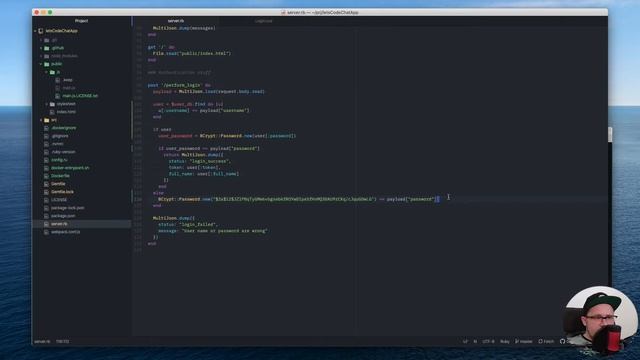Screen dimensions: 640x360
Task: Open master branch selector in status bar
Action: click(524, 342)
